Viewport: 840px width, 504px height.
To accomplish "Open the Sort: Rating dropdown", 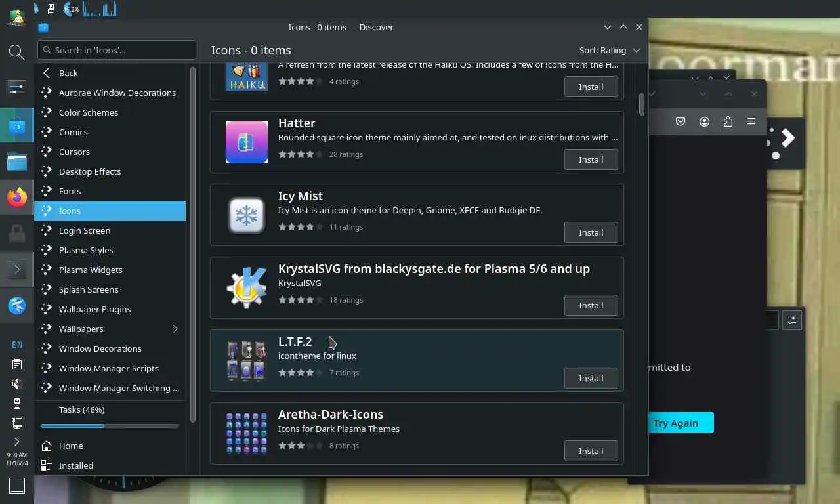I will point(609,50).
